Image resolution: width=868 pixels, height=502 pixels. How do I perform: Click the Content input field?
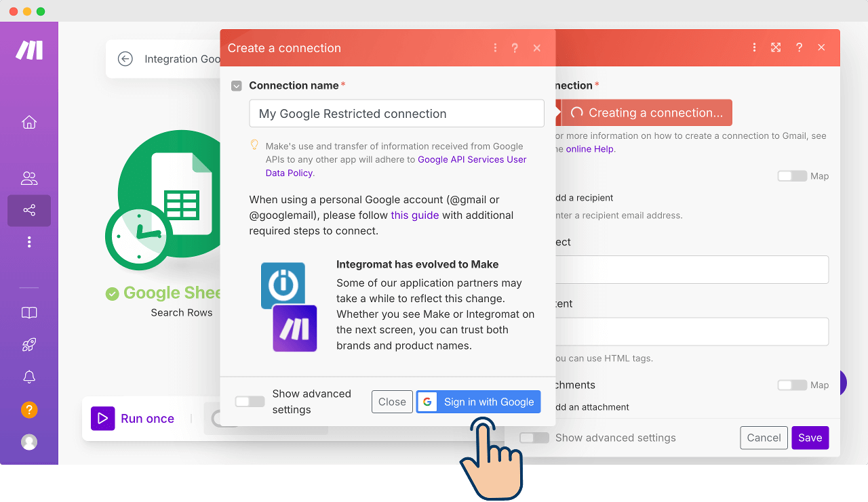click(x=692, y=332)
